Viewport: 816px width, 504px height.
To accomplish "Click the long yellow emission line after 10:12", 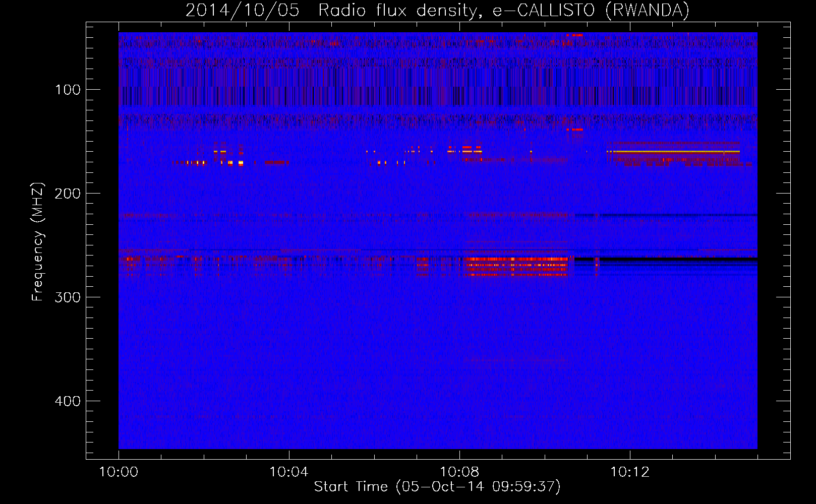I will 674,151.
